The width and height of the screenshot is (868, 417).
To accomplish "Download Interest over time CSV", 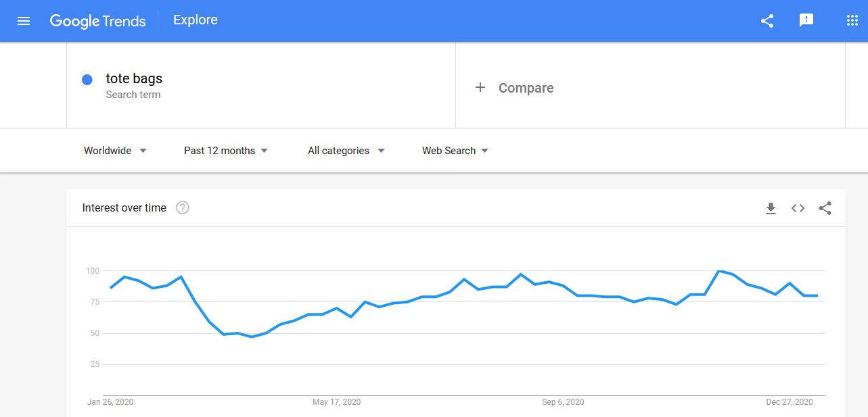I will click(x=771, y=208).
